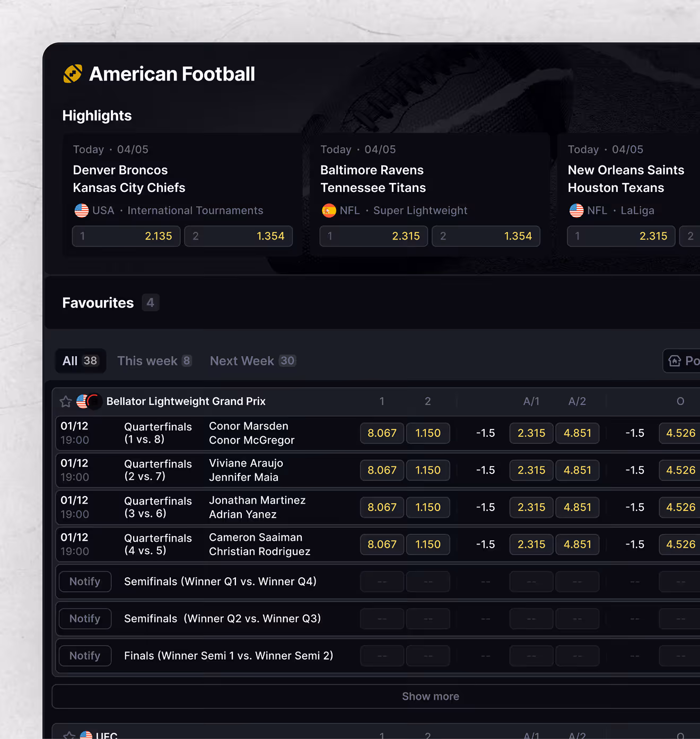Viewport: 700px width, 739px height.
Task: Select A/2 4.851 in Viviane Araujo row
Action: pyautogui.click(x=577, y=470)
